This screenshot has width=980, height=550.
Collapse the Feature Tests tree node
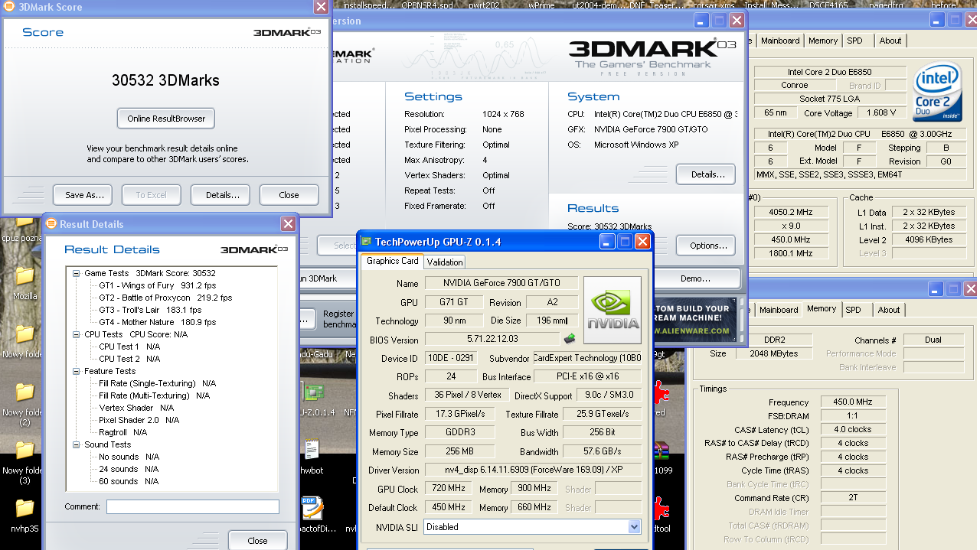pyautogui.click(x=77, y=371)
